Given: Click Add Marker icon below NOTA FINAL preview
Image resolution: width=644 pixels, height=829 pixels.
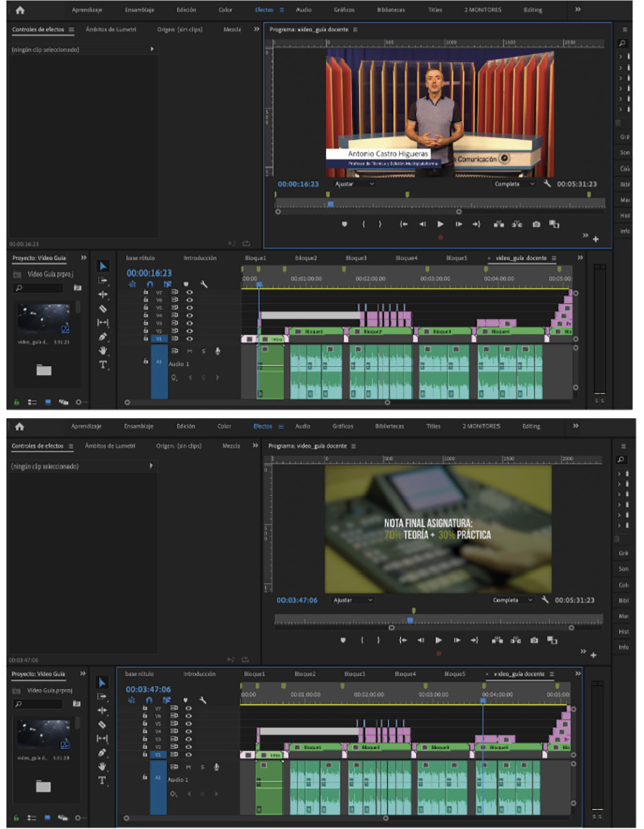Looking at the screenshot, I should tap(345, 640).
